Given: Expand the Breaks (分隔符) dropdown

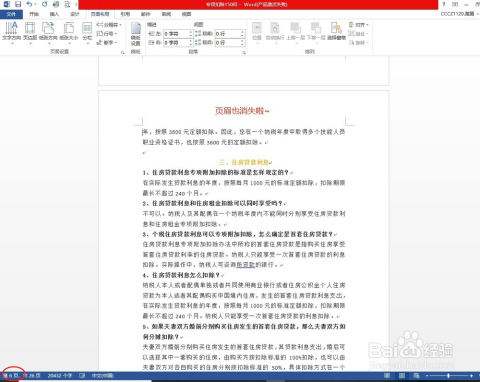Looking at the screenshot, I should point(109,25).
